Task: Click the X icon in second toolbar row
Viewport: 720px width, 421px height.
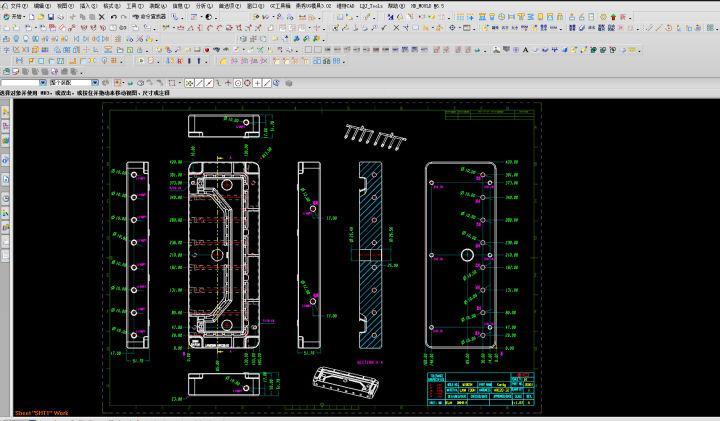Action: point(396,28)
